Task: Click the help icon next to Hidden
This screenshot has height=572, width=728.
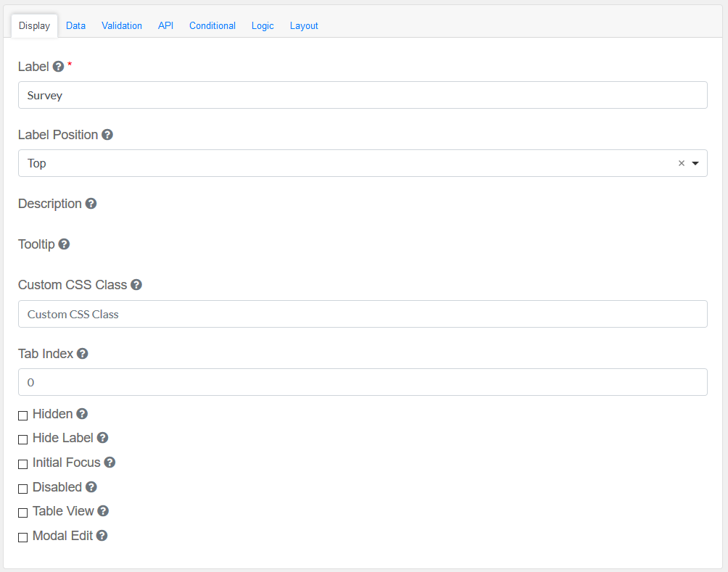Action: coord(82,414)
